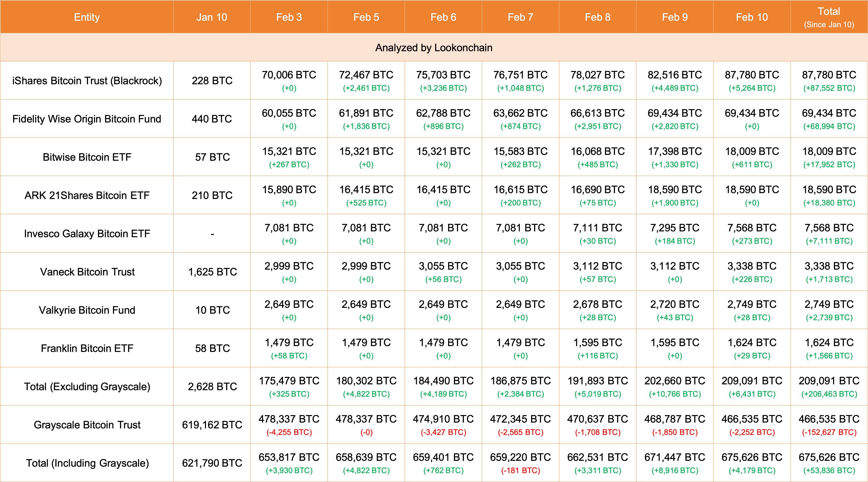Click the Analyzed by Lookonchain banner text

pyautogui.click(x=434, y=48)
